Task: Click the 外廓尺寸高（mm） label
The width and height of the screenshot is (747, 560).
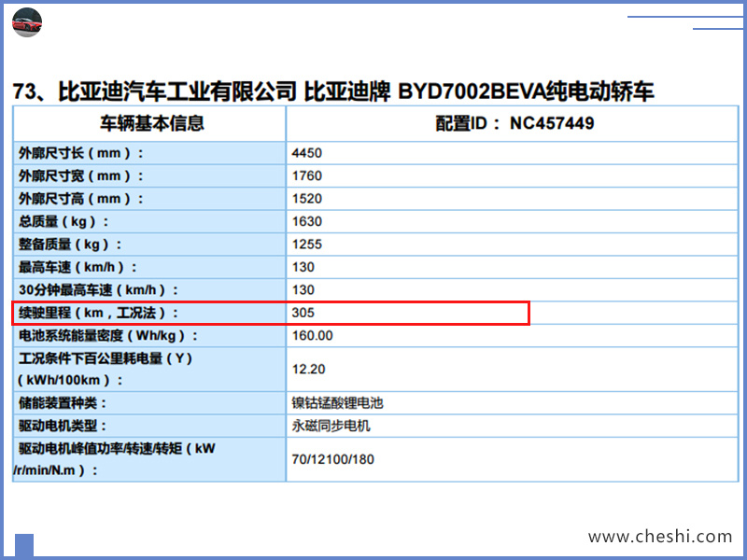Action: pos(80,199)
